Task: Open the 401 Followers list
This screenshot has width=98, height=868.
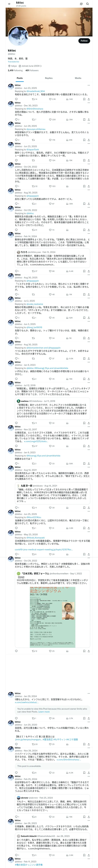Action: 32,70
